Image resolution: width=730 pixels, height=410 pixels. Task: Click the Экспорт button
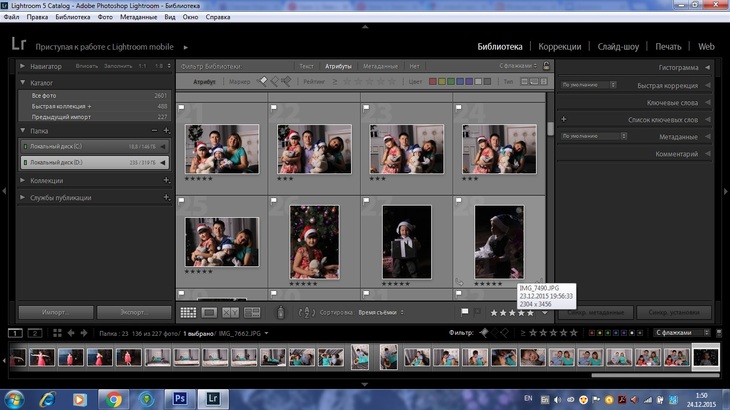pos(134,312)
